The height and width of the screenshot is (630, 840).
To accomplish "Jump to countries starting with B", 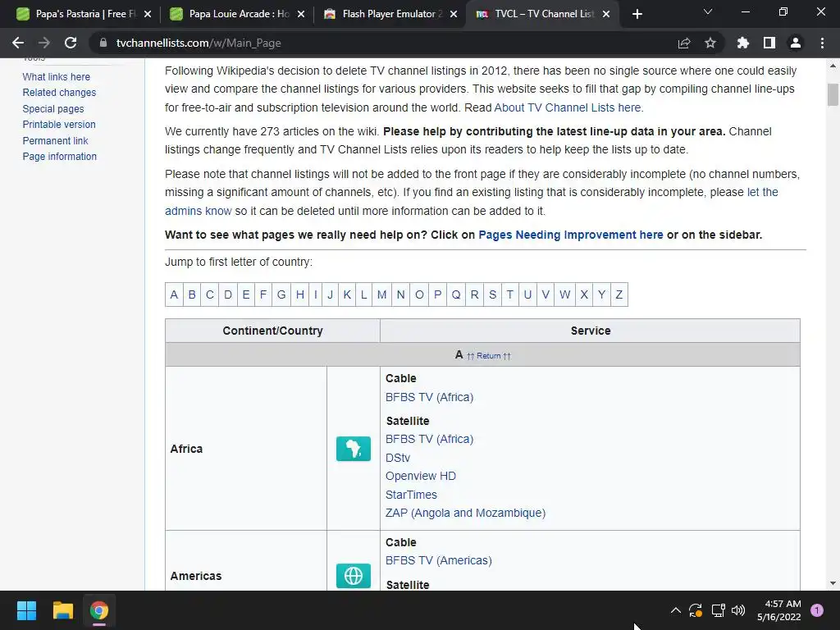I will 192,294.
